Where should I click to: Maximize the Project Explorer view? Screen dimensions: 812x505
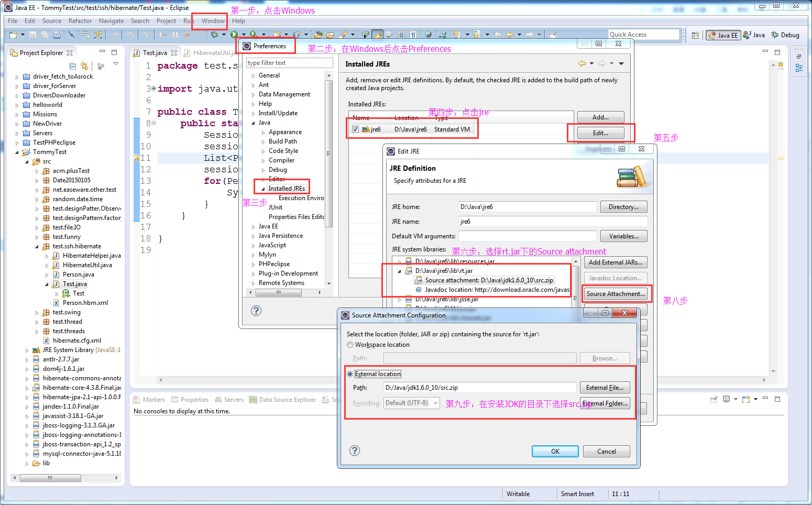(x=114, y=52)
